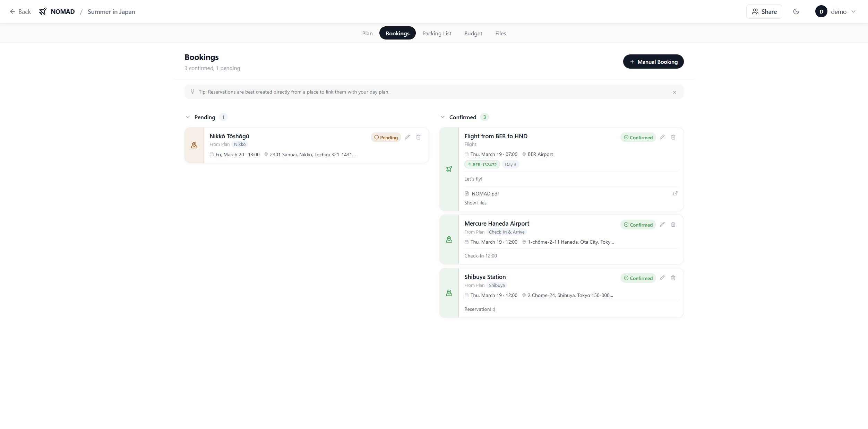868x429 pixels.
Task: Toggle Confirmed status on Shibuya Station
Action: pyautogui.click(x=638, y=278)
